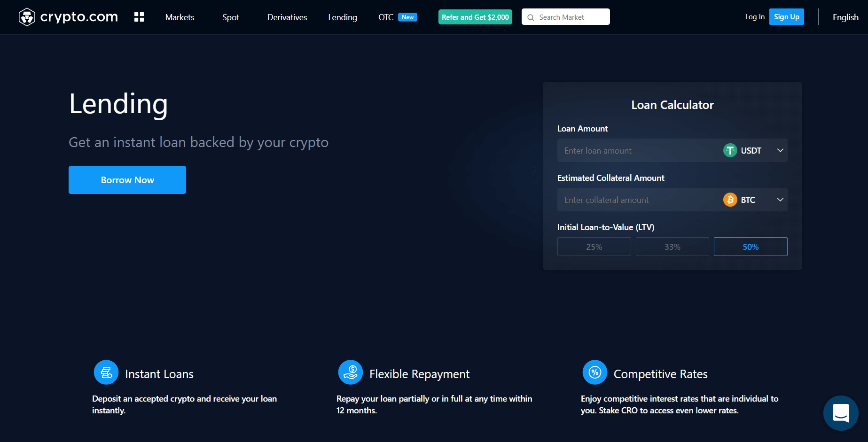Click the New badge beside OTC
Screen dimensions: 868x442
click(x=407, y=17)
